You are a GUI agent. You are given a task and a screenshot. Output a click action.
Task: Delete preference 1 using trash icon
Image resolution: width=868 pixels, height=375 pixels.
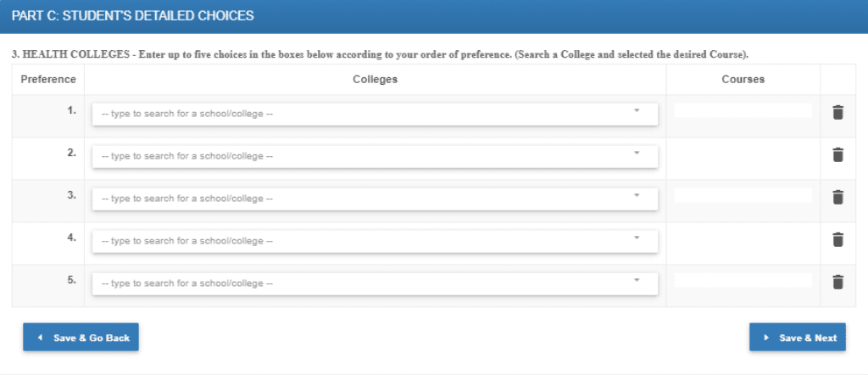838,113
